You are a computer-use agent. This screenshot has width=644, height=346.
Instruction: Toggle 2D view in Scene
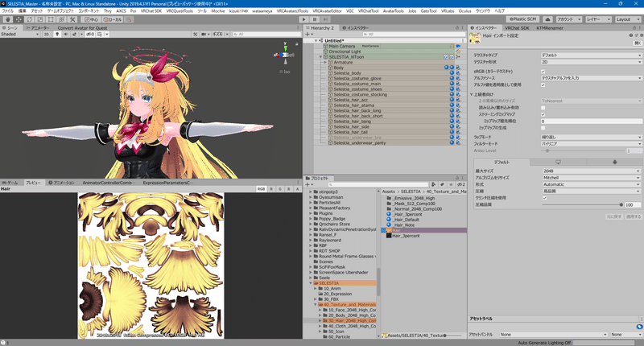coord(47,34)
